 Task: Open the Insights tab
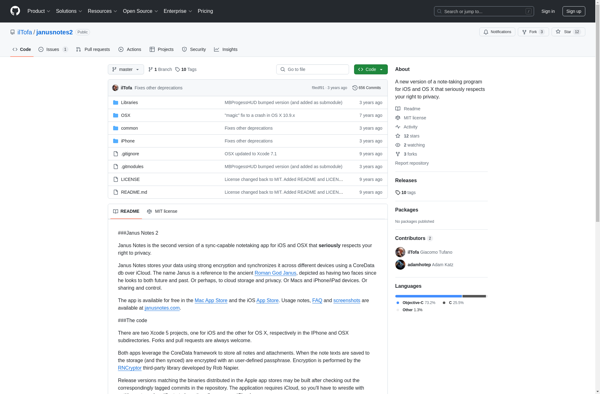pyautogui.click(x=226, y=49)
